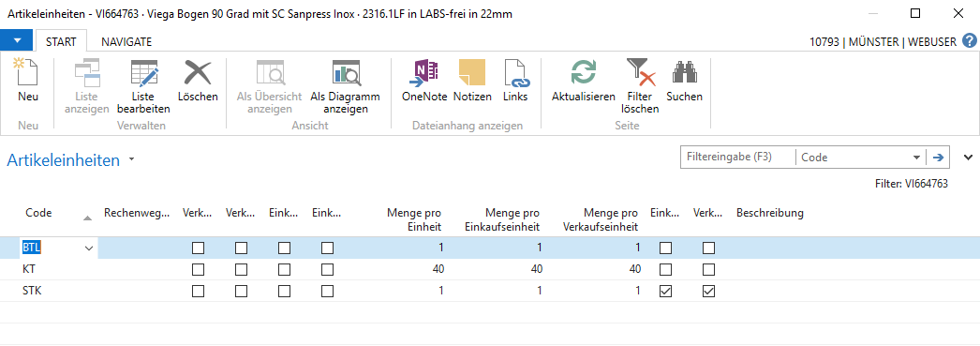Open the blue application menu dropdown
The image size is (980, 346).
[17, 40]
